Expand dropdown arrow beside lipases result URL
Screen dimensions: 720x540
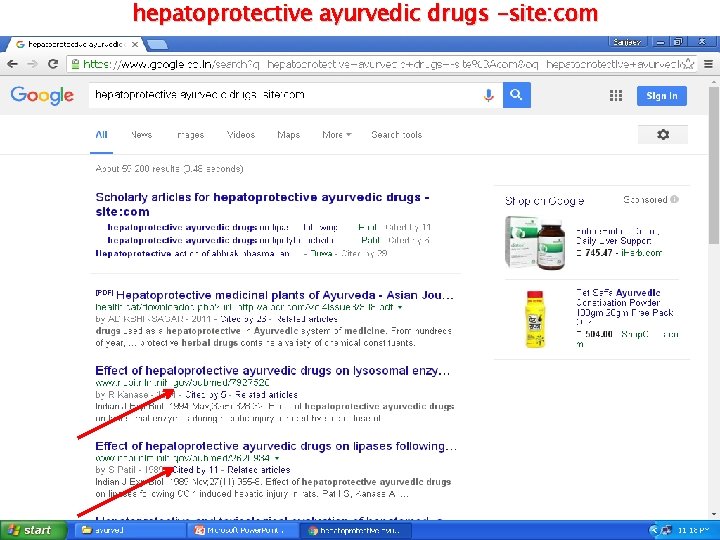coord(277,458)
